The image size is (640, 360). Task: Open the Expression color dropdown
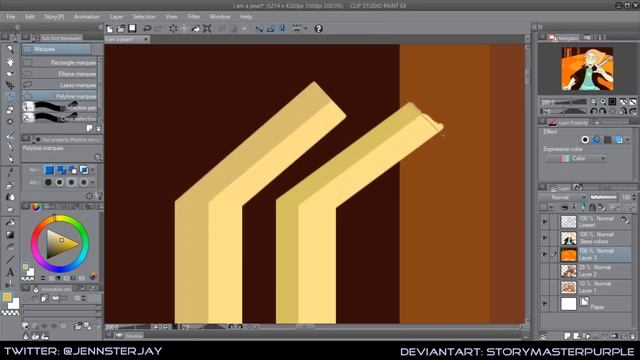point(576,158)
